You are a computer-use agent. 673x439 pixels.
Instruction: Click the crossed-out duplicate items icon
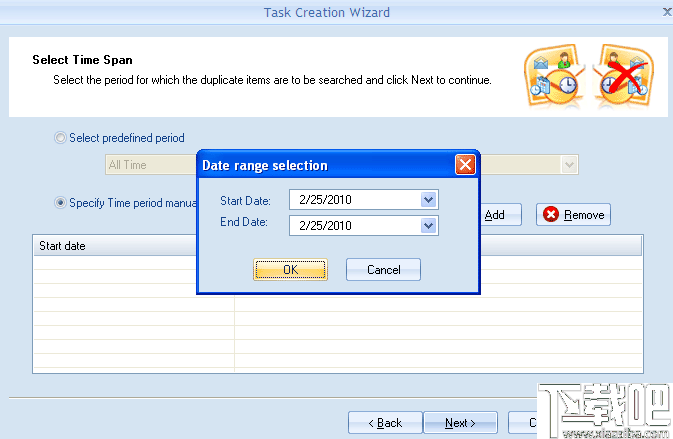click(x=624, y=76)
